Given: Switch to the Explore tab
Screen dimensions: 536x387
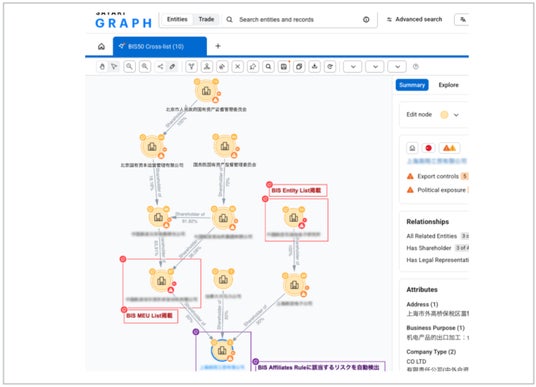Looking at the screenshot, I should pyautogui.click(x=448, y=85).
